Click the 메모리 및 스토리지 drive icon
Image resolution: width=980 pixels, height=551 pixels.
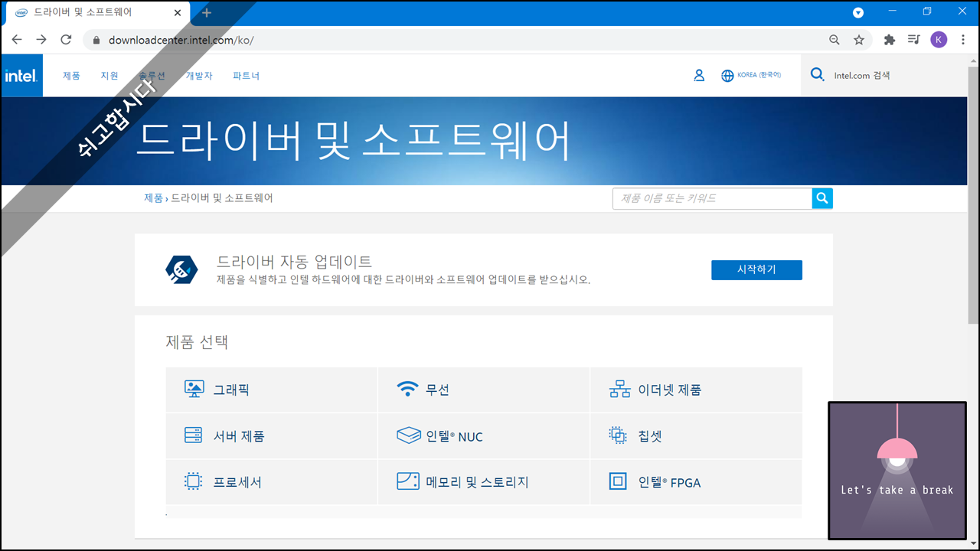pos(408,481)
